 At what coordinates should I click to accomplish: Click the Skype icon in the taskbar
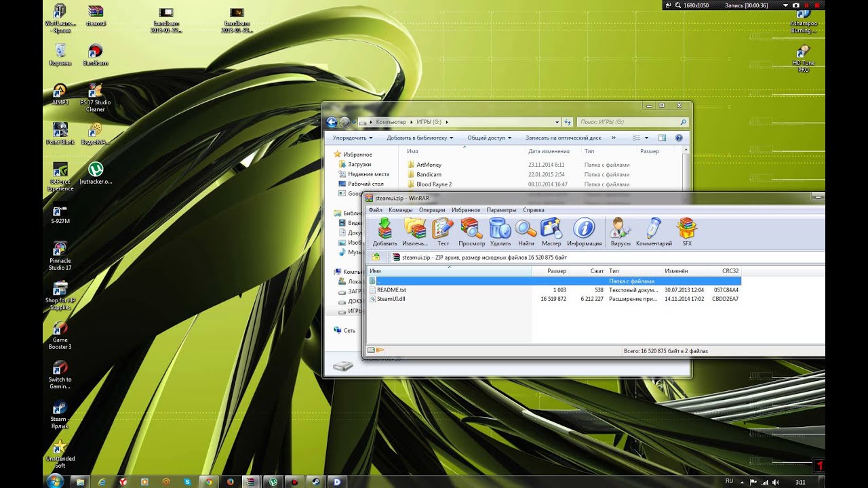[x=187, y=481]
